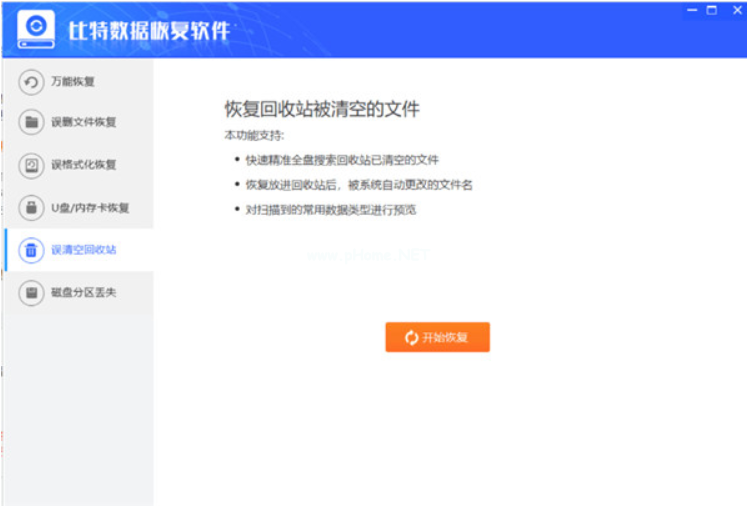Close the 比特数据恢复软件 window
This screenshot has height=528, width=747.
737,10
